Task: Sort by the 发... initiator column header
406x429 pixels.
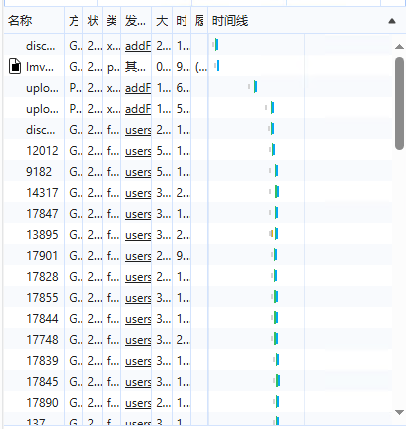Action: tap(135, 21)
